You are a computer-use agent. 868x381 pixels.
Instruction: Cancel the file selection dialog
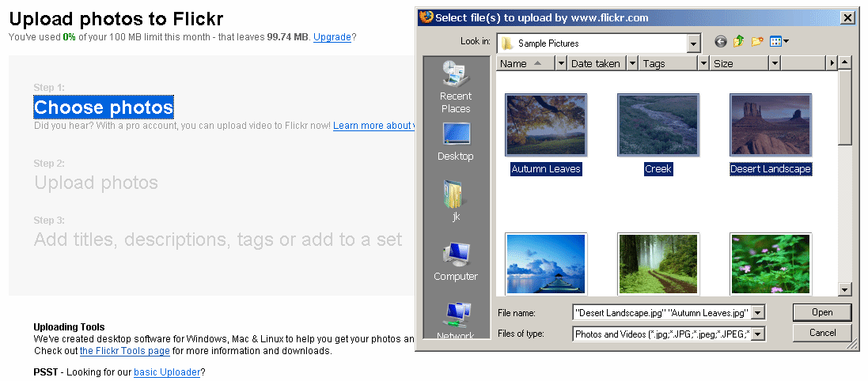pyautogui.click(x=822, y=333)
